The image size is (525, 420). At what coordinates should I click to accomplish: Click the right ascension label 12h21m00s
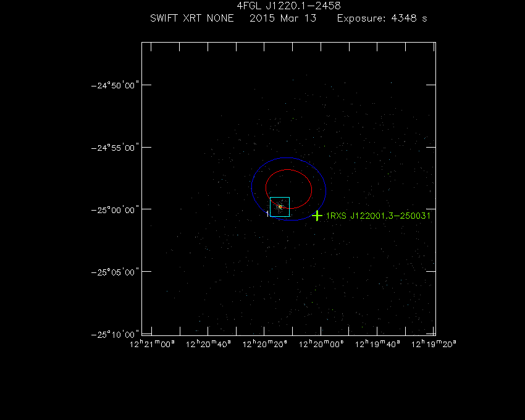point(152,344)
